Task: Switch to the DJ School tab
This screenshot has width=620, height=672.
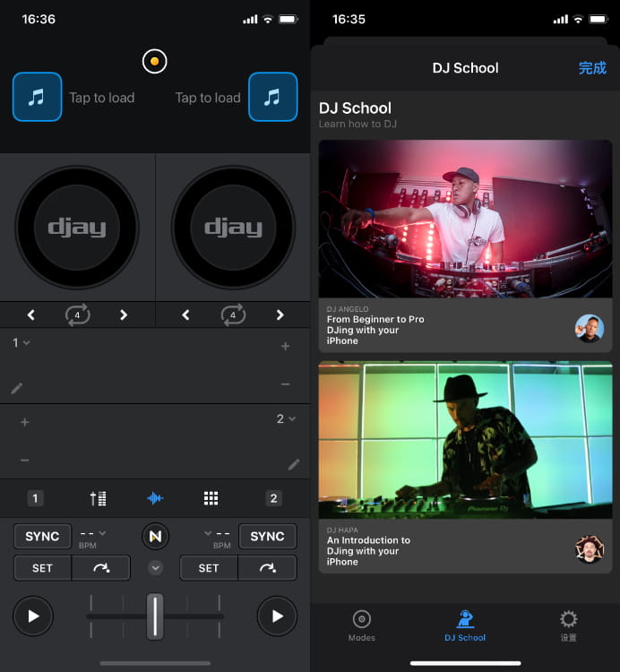Action: [x=465, y=625]
